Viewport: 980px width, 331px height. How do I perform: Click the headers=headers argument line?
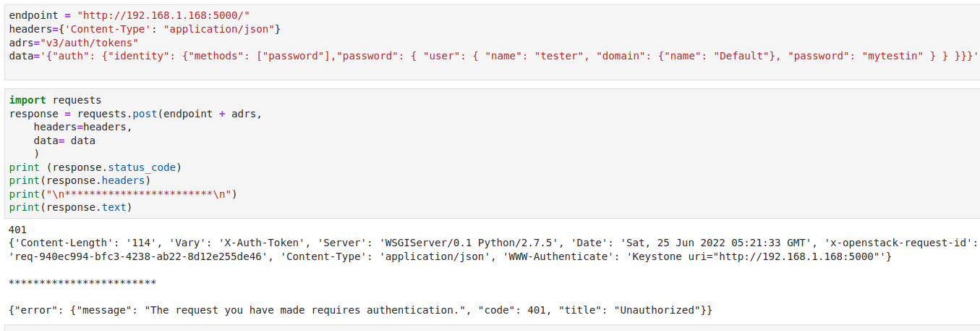83,126
